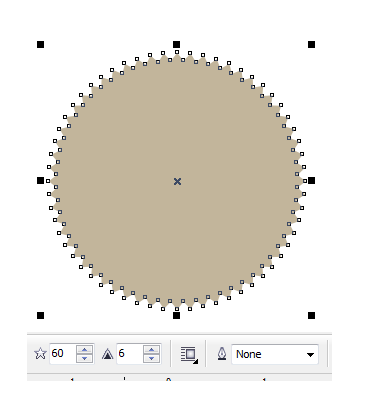This screenshot has height=410, width=369.
Task: Open the wrap text options flyout
Action: 189,355
